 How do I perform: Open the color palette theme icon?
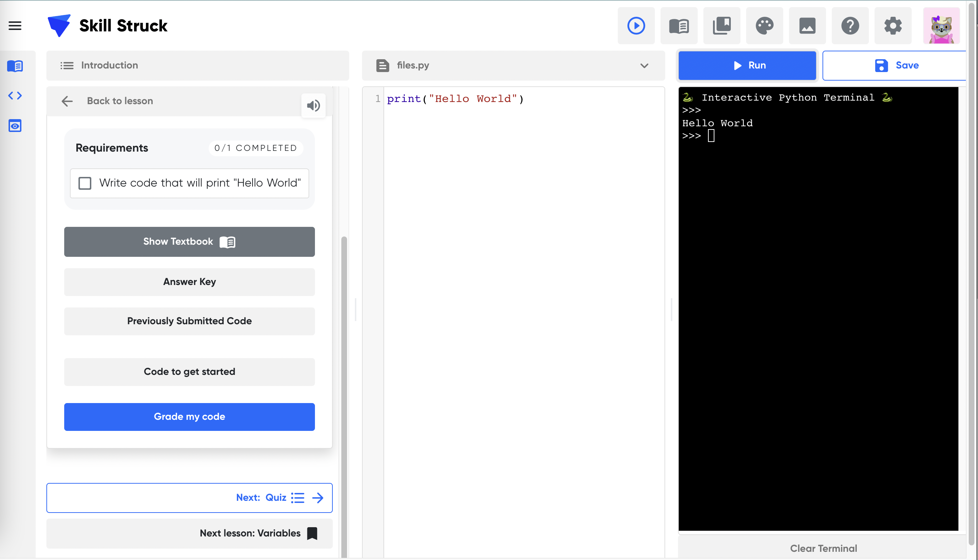[764, 26]
